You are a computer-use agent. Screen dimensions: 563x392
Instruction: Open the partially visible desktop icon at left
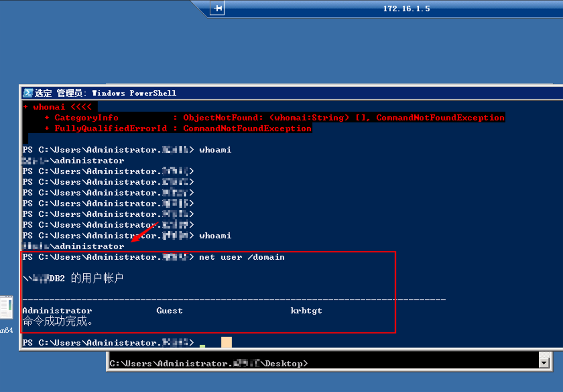pos(6,308)
